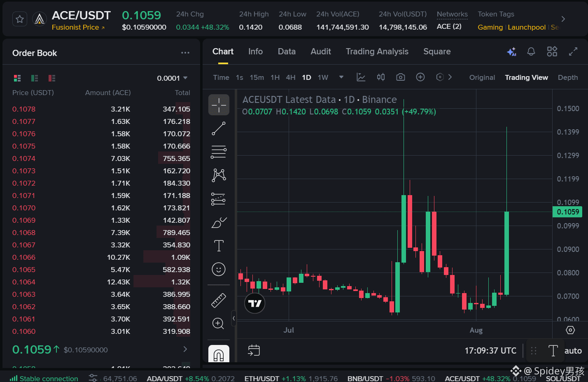Select the 4H chart interval
The height and width of the screenshot is (382, 588).
pos(291,77)
